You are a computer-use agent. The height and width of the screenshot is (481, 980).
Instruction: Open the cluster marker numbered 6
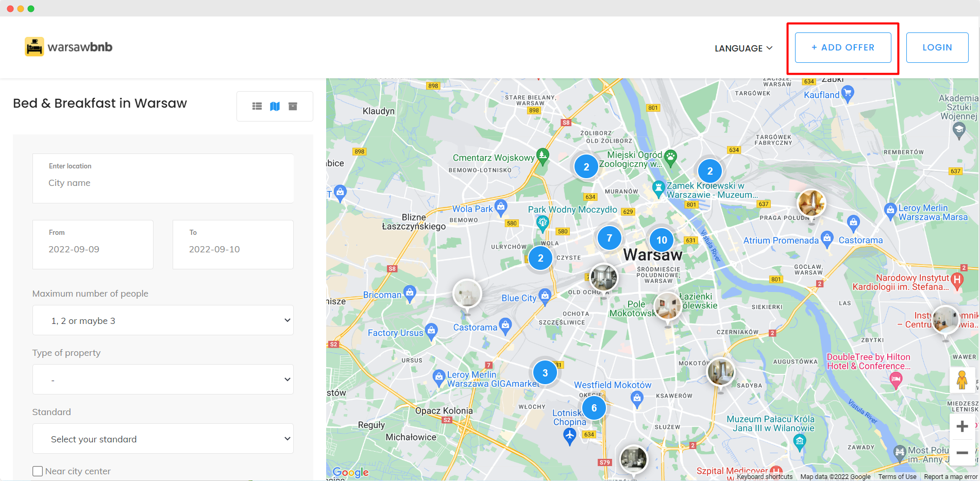594,408
